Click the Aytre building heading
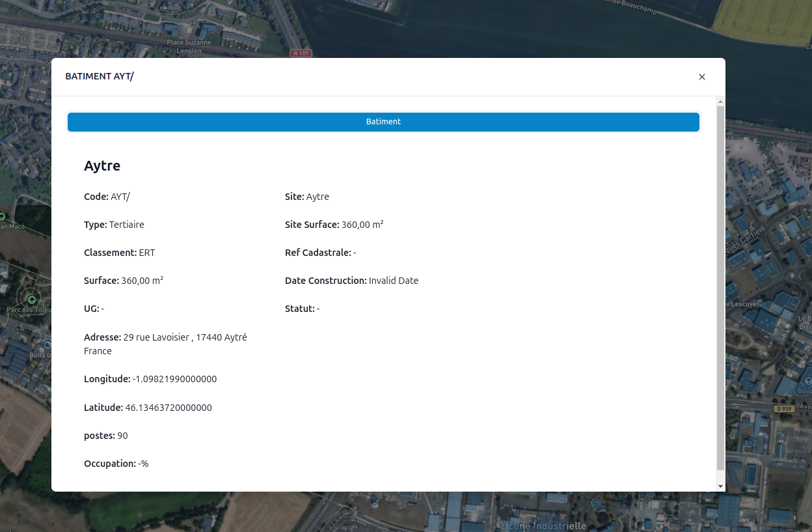The width and height of the screenshot is (812, 532). pos(102,165)
